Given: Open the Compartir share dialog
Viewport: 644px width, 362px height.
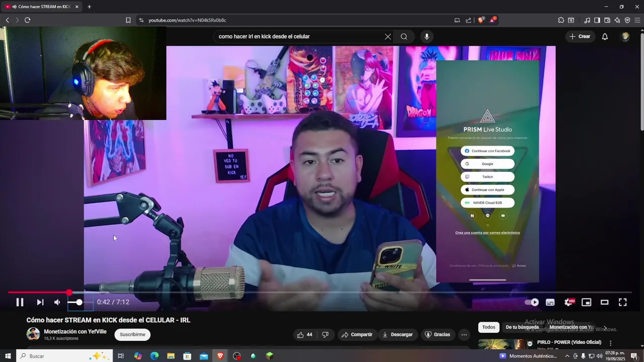Looking at the screenshot, I should 357,334.
